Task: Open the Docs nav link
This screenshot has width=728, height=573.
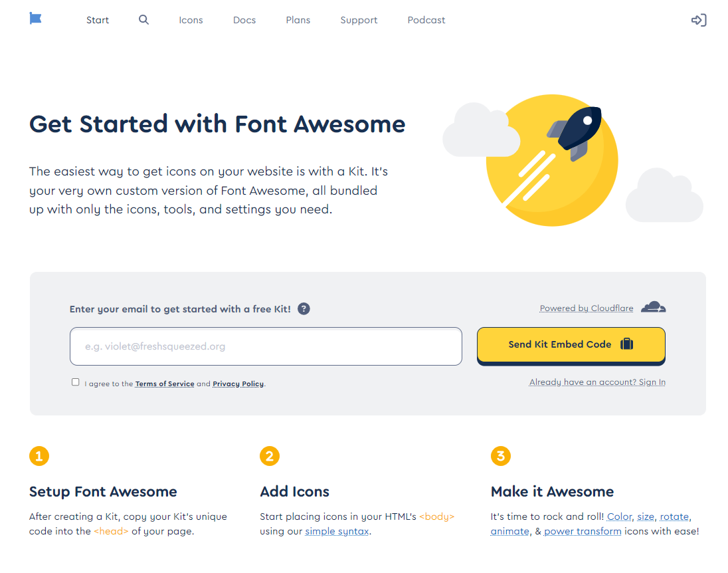Action: [244, 20]
